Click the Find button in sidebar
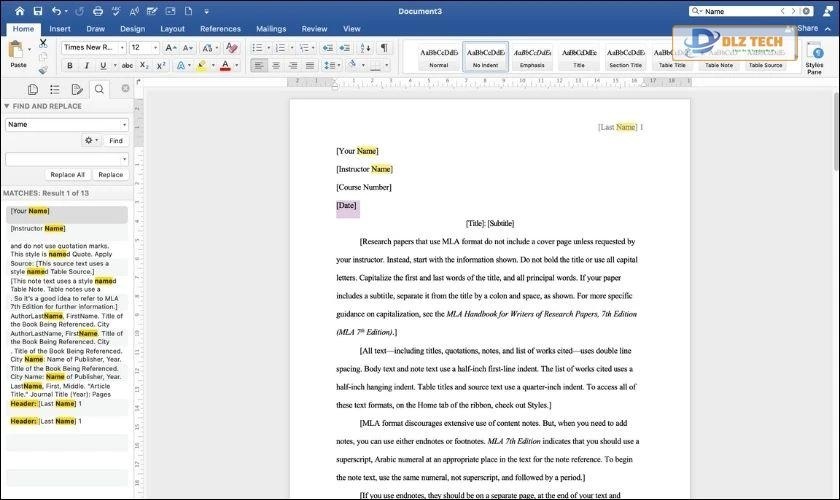 [116, 141]
